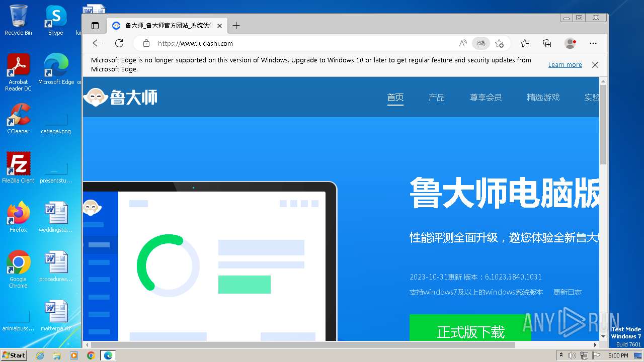
Task: Open the media player taskbar icon
Action: [x=74, y=355]
